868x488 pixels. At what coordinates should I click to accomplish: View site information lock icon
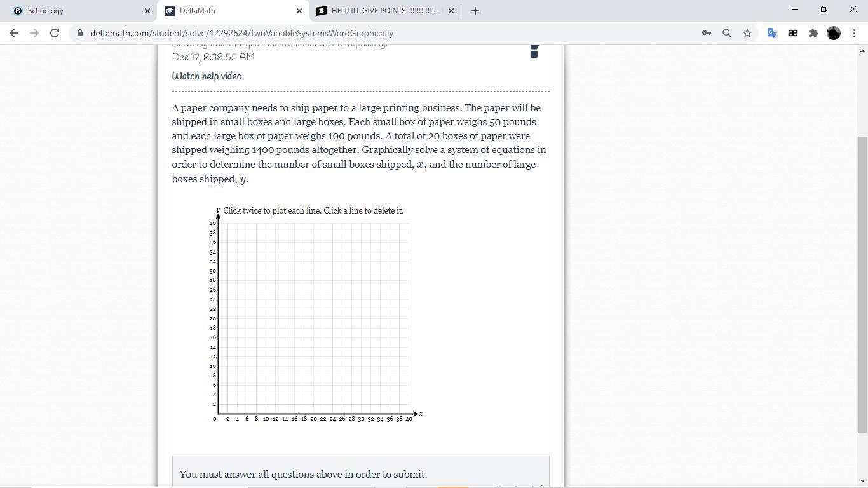pyautogui.click(x=79, y=33)
